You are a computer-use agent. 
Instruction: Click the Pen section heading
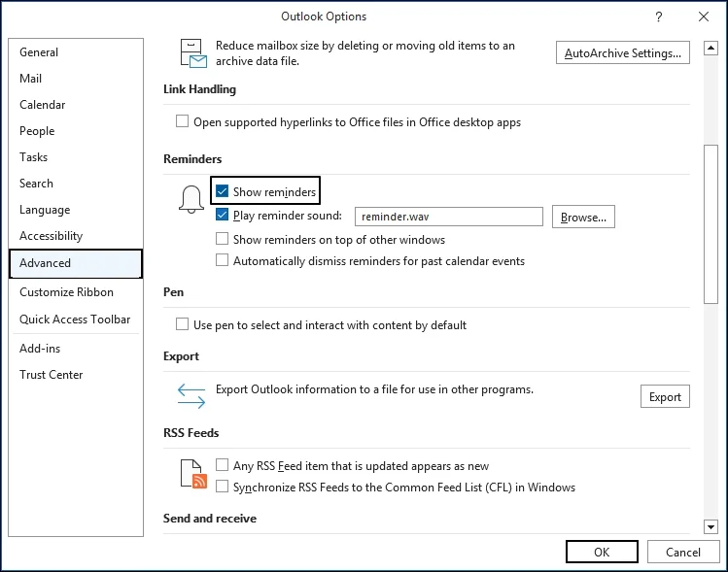174,292
